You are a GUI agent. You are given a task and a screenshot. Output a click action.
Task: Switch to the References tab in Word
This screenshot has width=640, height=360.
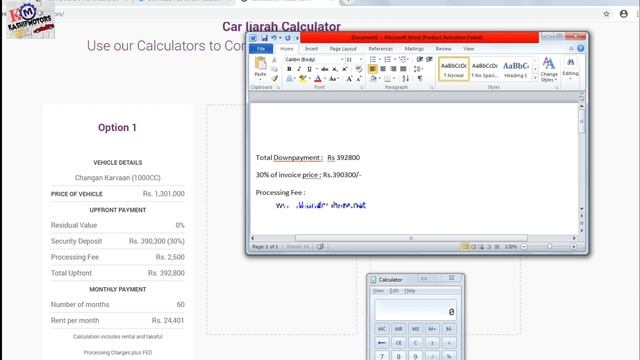[381, 49]
